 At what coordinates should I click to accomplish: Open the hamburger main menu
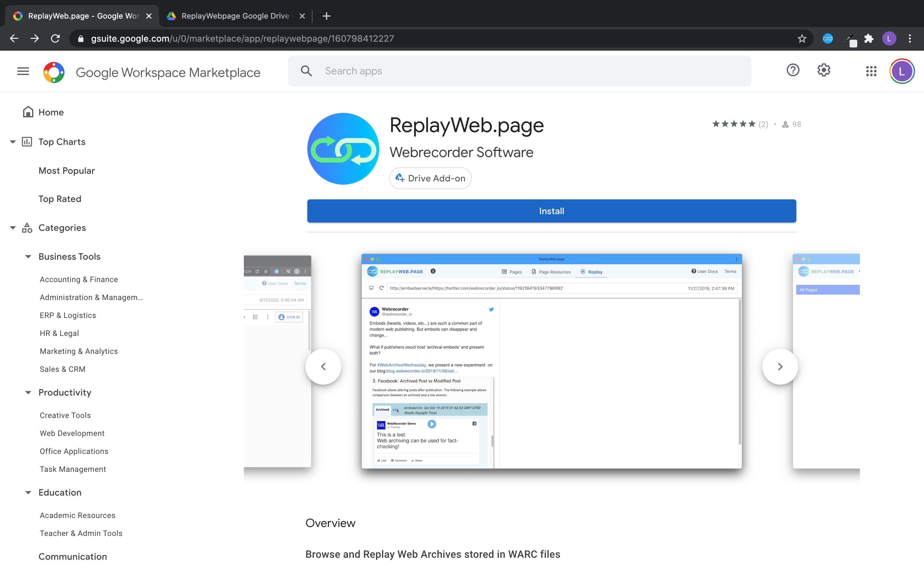(23, 71)
